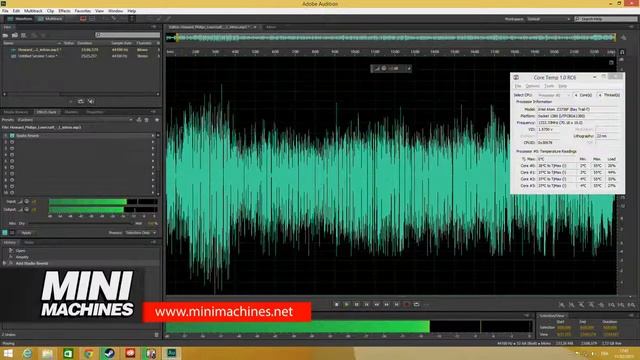This screenshot has height=360, width=640.
Task: Switch to Waveform editor view
Action: pyautogui.click(x=20, y=19)
